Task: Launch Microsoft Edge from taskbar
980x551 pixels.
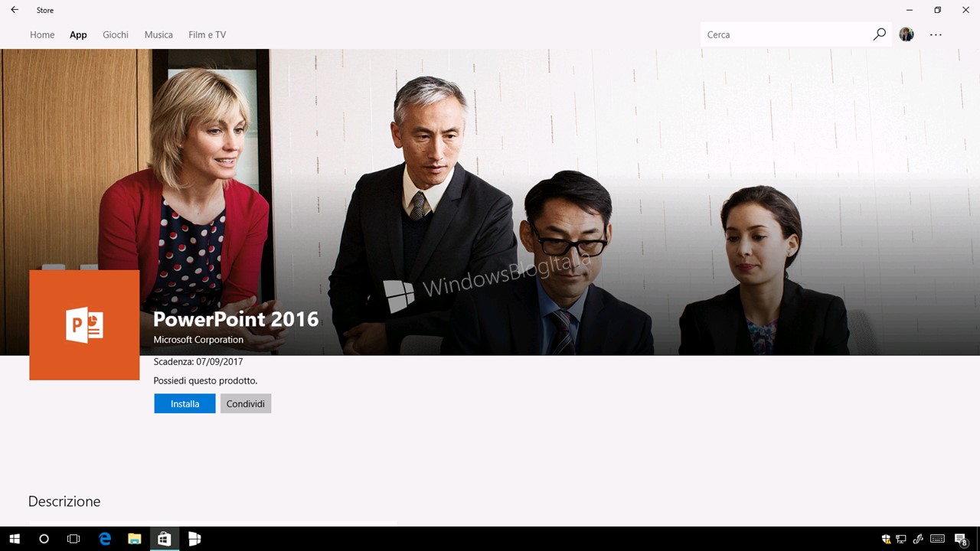Action: pos(105,539)
